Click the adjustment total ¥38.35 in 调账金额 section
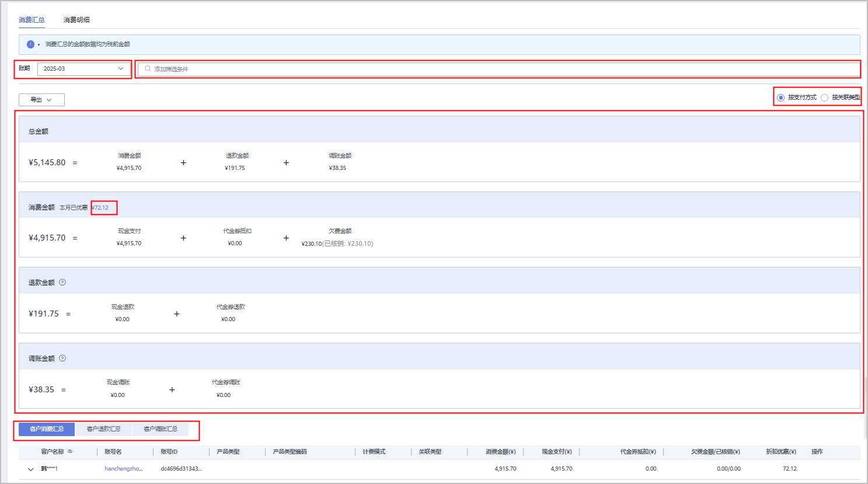The height and width of the screenshot is (484, 868). point(41,390)
